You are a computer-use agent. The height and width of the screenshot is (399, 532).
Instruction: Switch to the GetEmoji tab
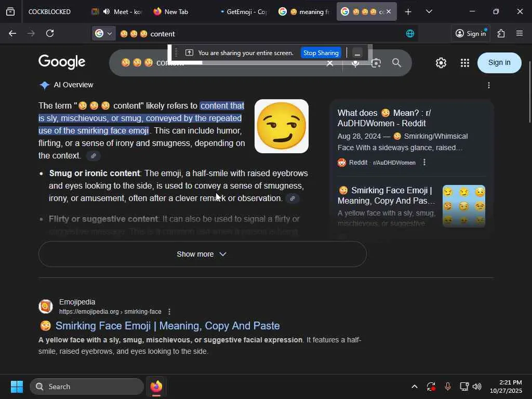243,12
